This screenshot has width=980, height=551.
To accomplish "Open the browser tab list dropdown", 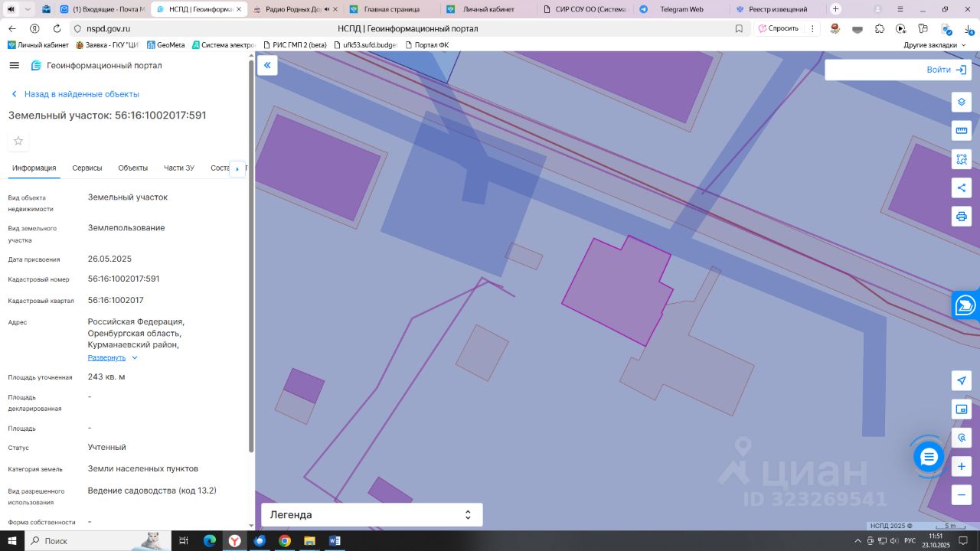I will point(28,9).
